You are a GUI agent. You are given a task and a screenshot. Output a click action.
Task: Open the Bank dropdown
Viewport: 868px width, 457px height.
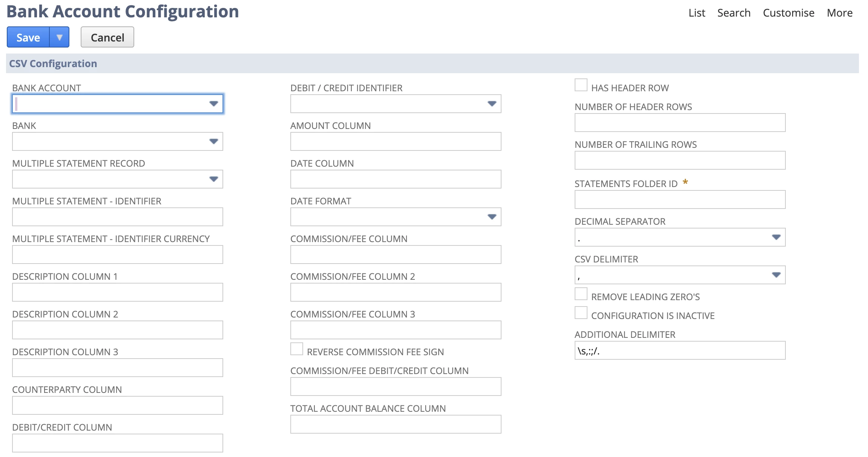[x=213, y=142]
